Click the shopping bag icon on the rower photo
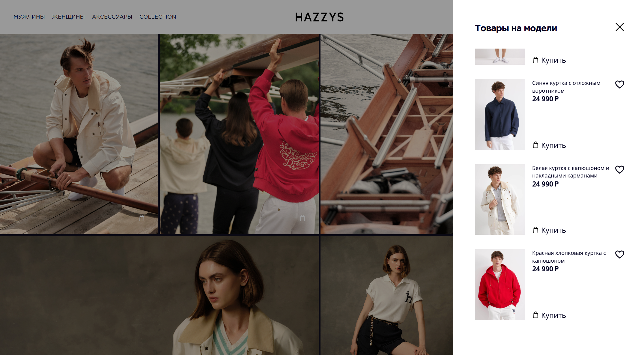 tap(142, 218)
